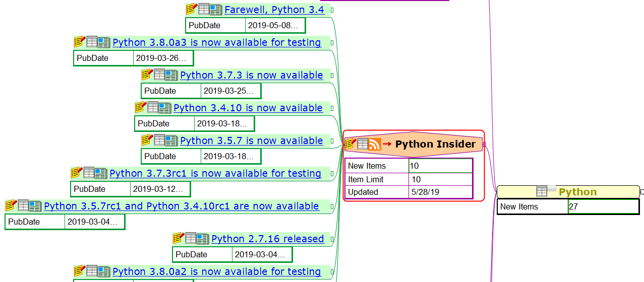
Task: Click Item Limit value 10 in Python Insider properties
Action: 440,179
